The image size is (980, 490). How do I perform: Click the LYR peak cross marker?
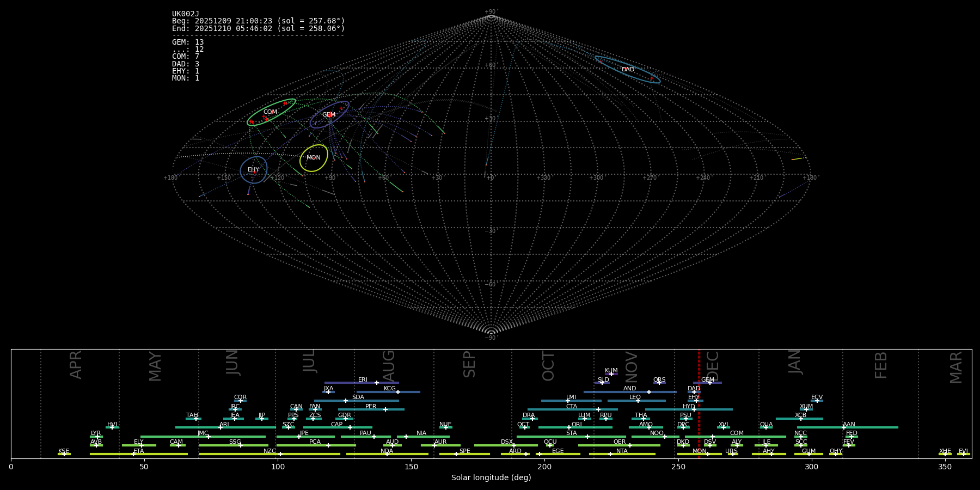(x=97, y=437)
